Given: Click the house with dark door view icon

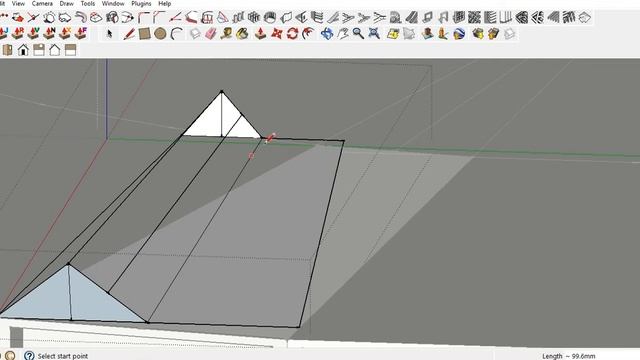Looking at the screenshot, I should point(23,50).
